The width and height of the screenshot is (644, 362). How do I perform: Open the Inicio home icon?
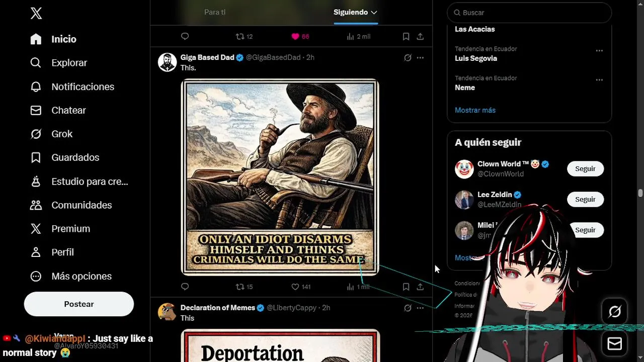36,39
